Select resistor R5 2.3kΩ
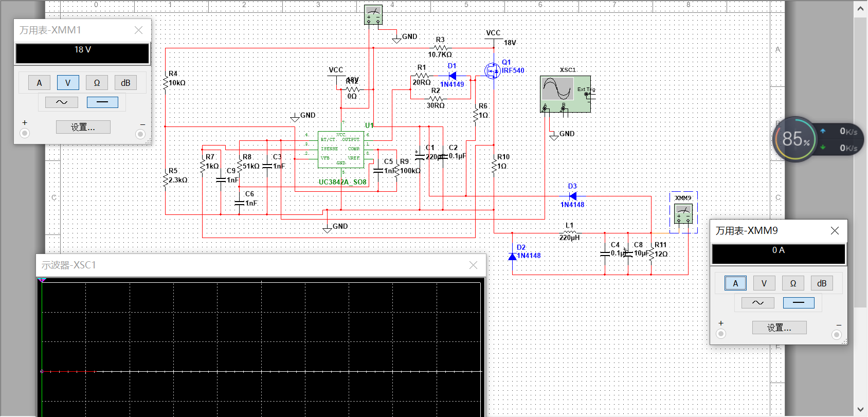Image resolution: width=868 pixels, height=417 pixels. point(166,180)
